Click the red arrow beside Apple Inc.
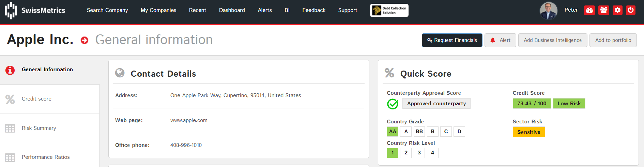This screenshot has height=167, width=644. click(85, 41)
